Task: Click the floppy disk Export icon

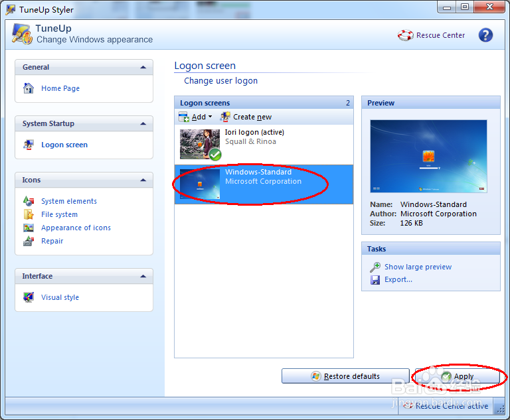Action: click(375, 280)
